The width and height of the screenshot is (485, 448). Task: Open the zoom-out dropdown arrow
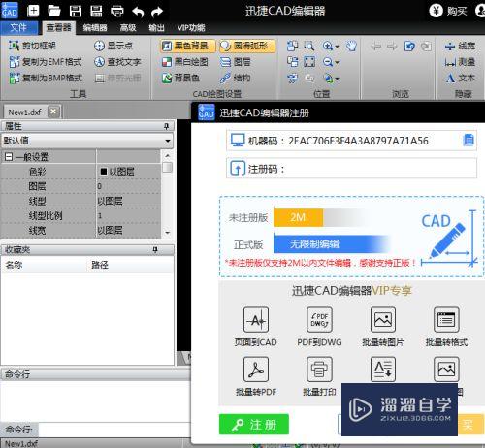tap(337, 62)
